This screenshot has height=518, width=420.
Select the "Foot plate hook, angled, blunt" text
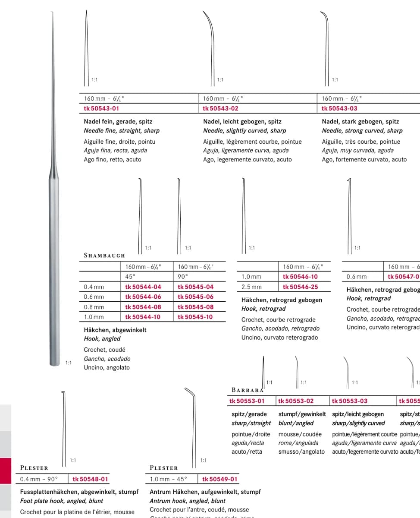pos(62,501)
